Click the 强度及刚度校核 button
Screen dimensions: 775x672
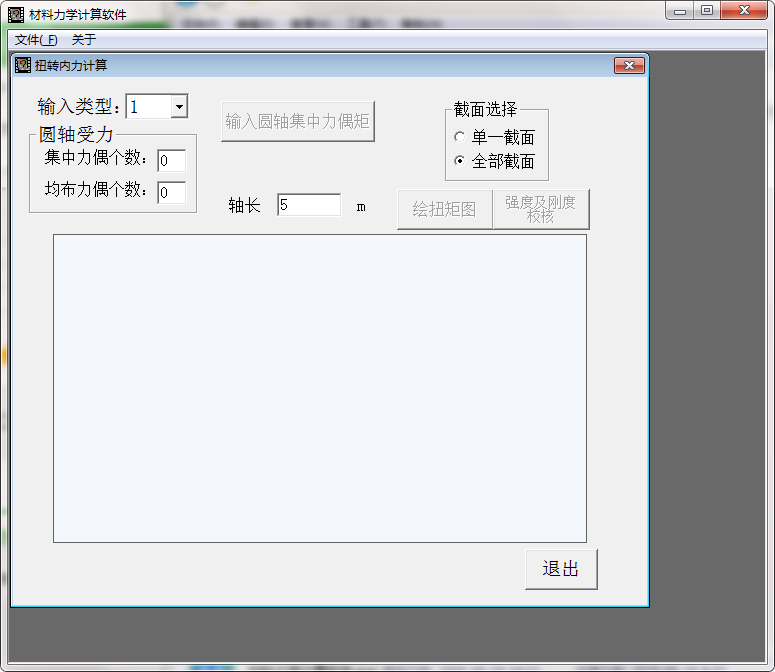540,210
